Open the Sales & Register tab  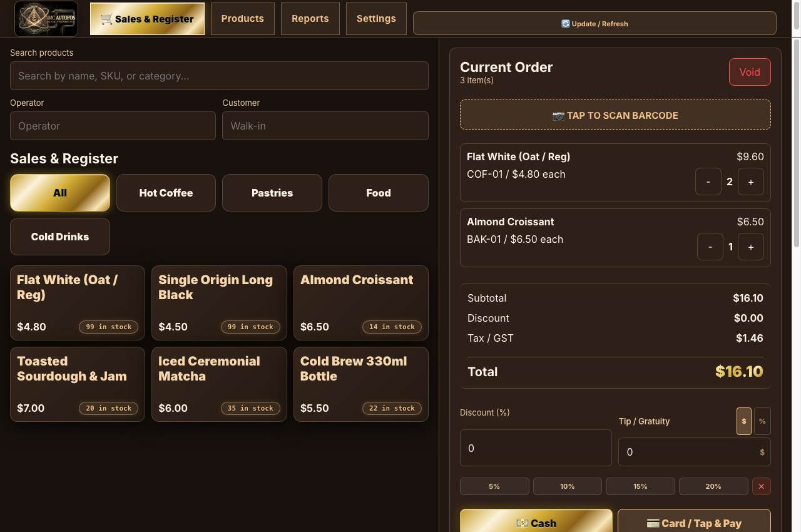[147, 19]
